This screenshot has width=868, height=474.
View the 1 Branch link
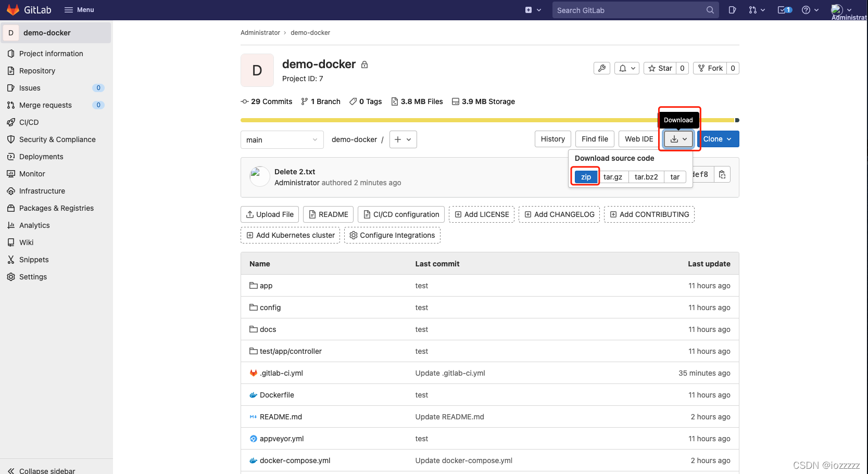pyautogui.click(x=321, y=101)
